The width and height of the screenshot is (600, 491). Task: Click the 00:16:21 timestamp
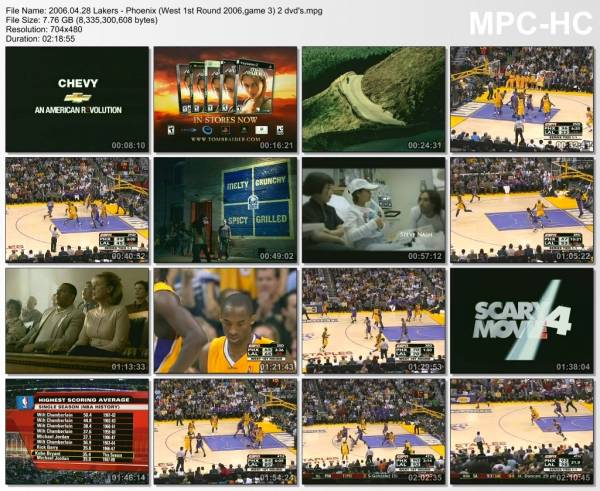pyautogui.click(x=277, y=145)
